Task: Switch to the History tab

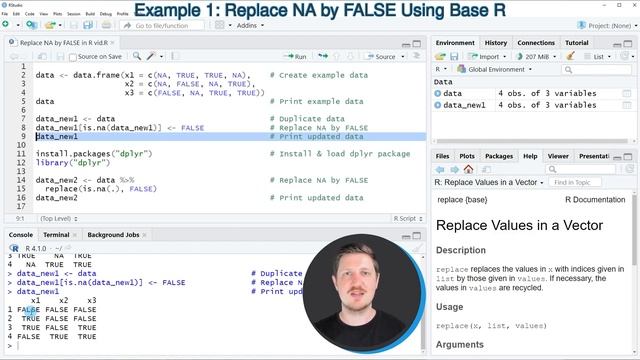Action: tap(496, 42)
